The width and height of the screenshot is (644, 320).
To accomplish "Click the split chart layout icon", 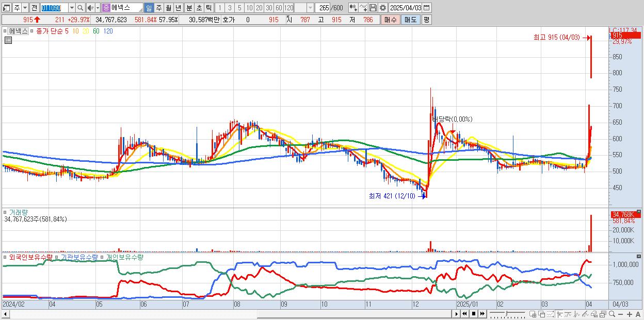I will pyautogui.click(x=533, y=314).
